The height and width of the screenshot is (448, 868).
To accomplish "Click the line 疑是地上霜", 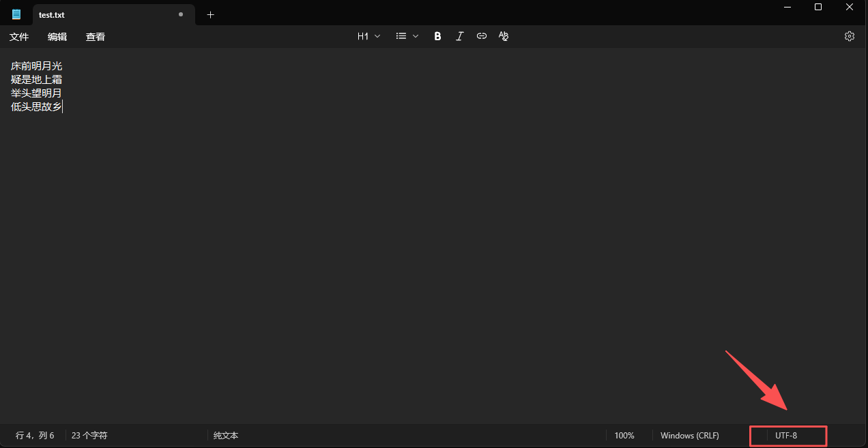I will click(x=36, y=80).
